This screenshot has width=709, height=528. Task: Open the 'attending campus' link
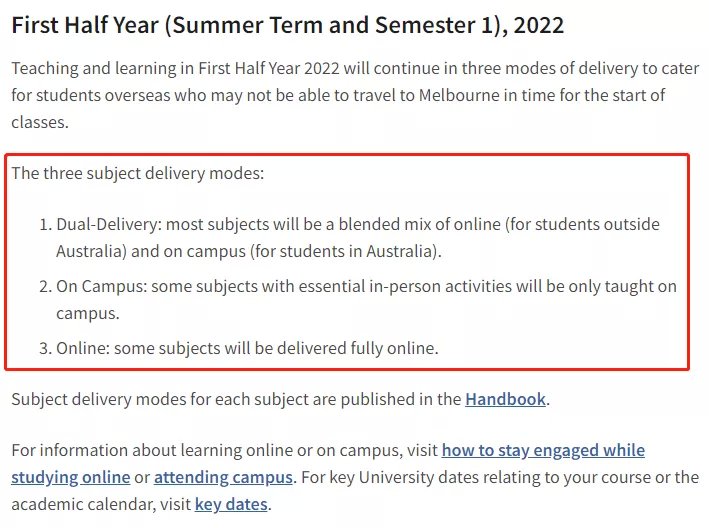(x=223, y=477)
